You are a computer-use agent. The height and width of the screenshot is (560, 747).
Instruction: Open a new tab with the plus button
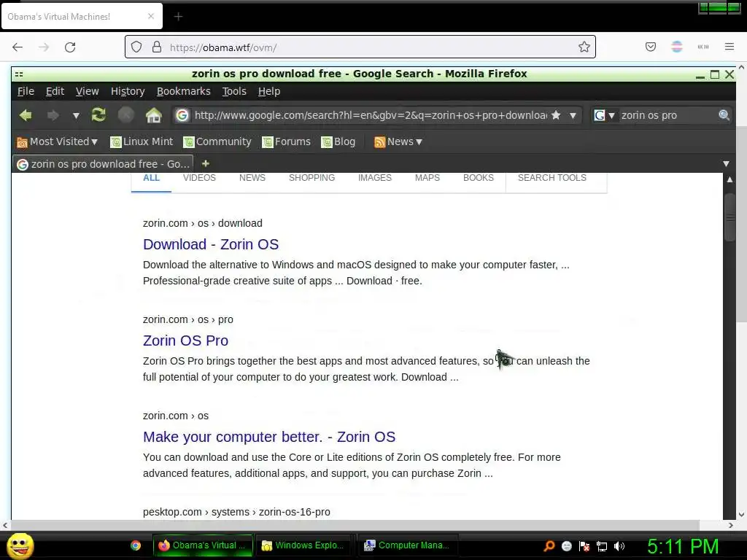[178, 17]
